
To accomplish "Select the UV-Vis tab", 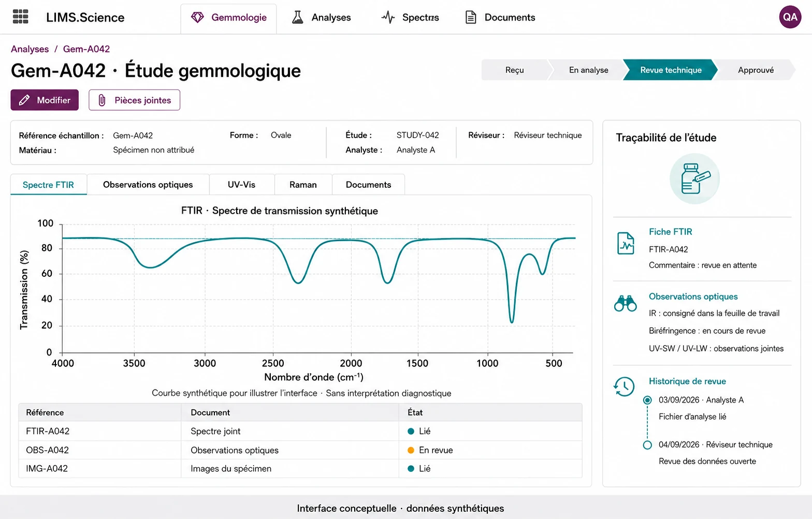I will (242, 185).
